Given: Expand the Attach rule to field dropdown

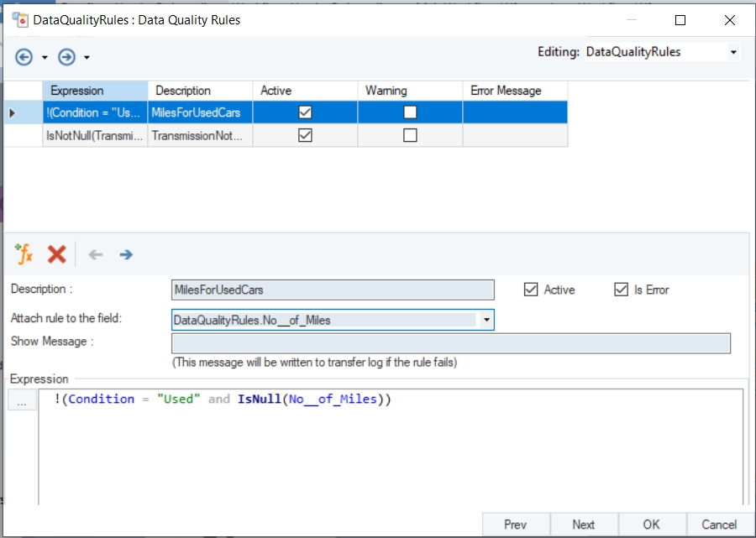Looking at the screenshot, I should click(x=486, y=320).
